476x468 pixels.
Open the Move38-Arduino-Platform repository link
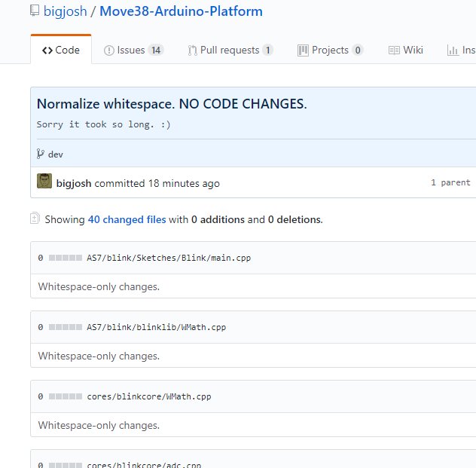[x=181, y=12]
